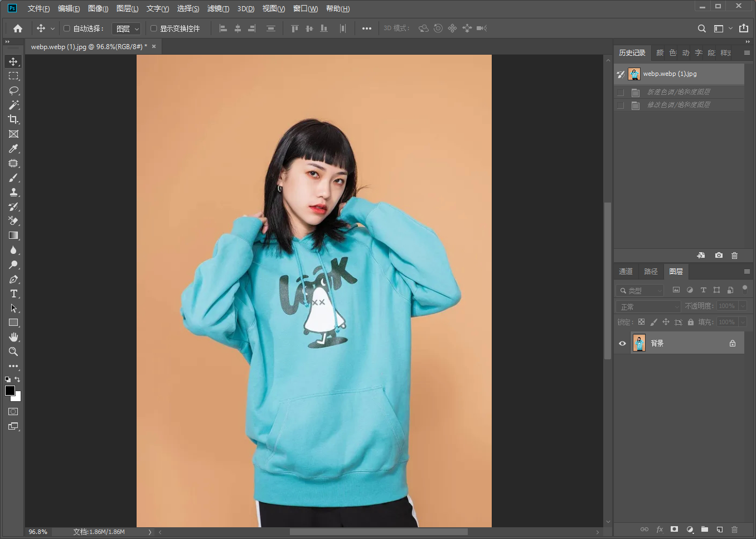The height and width of the screenshot is (539, 756).
Task: Expand the layer filter 类型 dropdown
Action: 640,290
